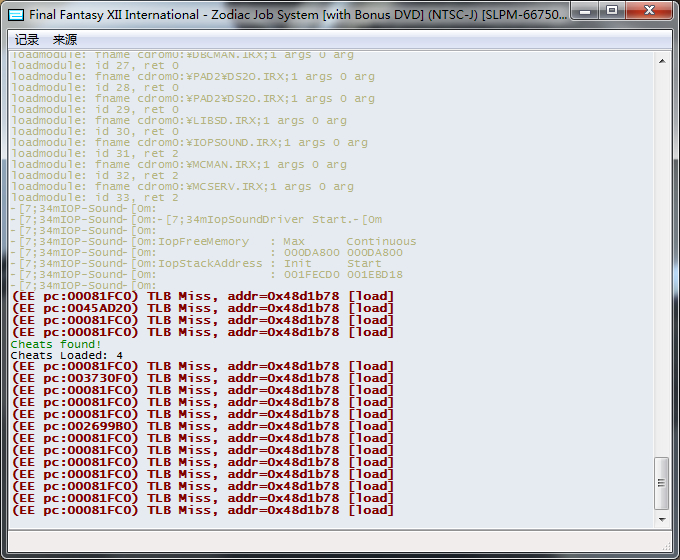The image size is (680, 560).
Task: Minimize the console log window
Action: [585, 11]
